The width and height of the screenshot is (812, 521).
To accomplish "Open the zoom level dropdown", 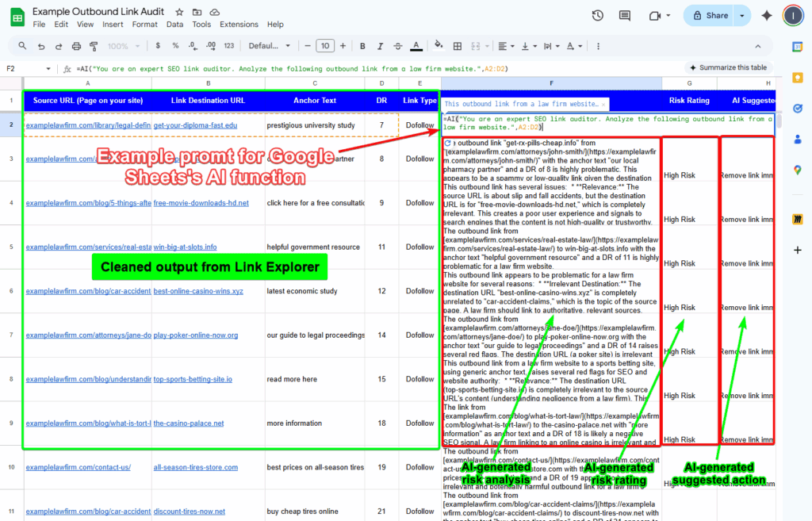I will [x=121, y=45].
